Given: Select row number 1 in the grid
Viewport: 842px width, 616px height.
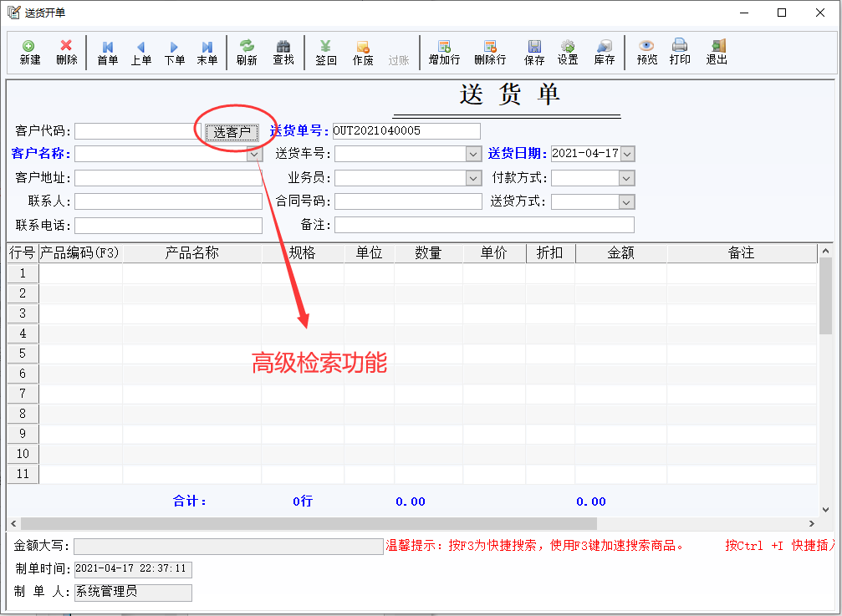Looking at the screenshot, I should [x=23, y=273].
